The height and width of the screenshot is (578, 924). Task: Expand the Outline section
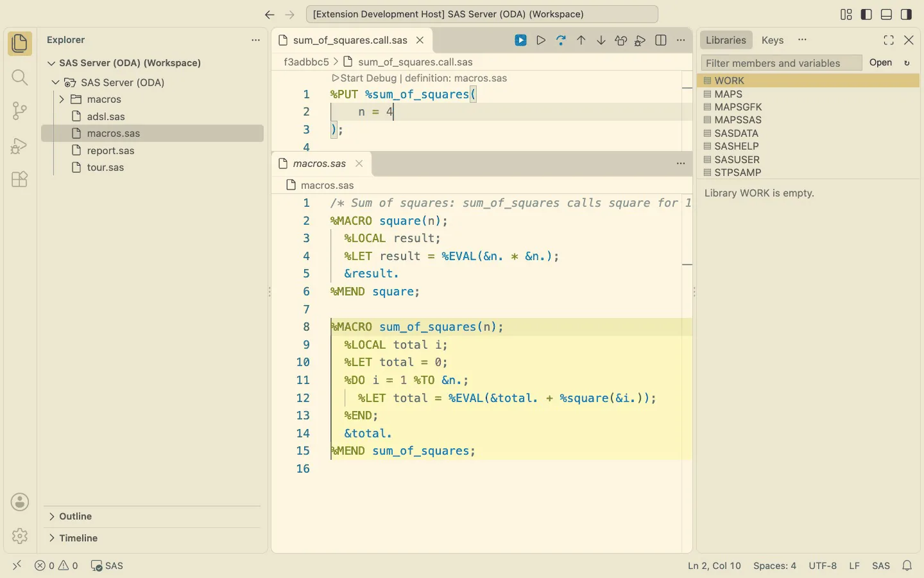pos(152,516)
